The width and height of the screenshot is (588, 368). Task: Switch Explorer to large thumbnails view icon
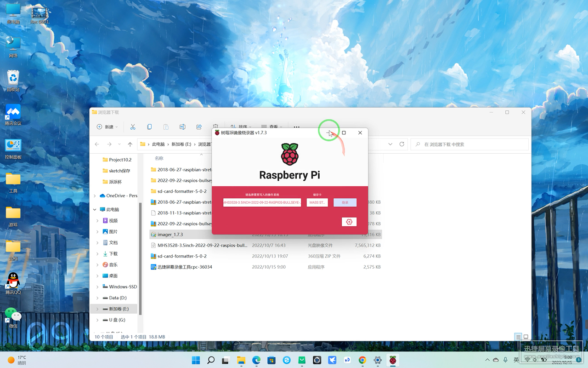click(x=526, y=337)
